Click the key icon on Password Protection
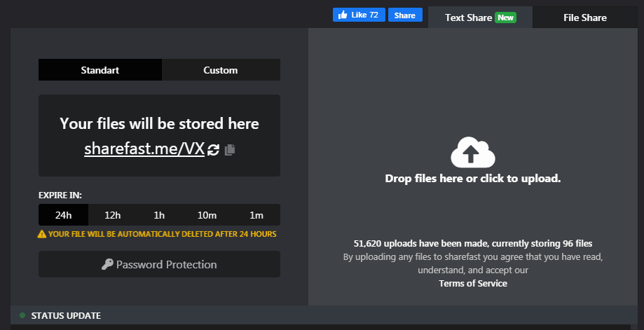The image size is (644, 330). pyautogui.click(x=107, y=264)
